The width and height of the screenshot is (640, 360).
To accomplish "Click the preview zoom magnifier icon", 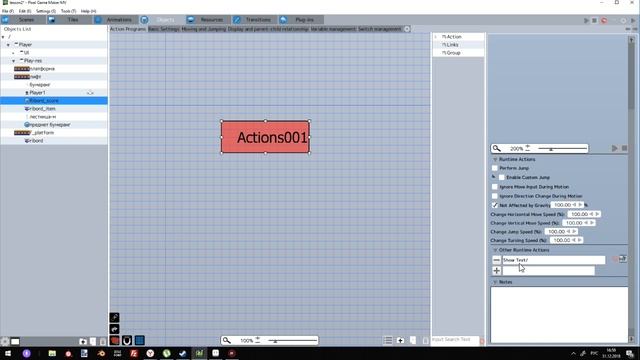I will click(496, 148).
